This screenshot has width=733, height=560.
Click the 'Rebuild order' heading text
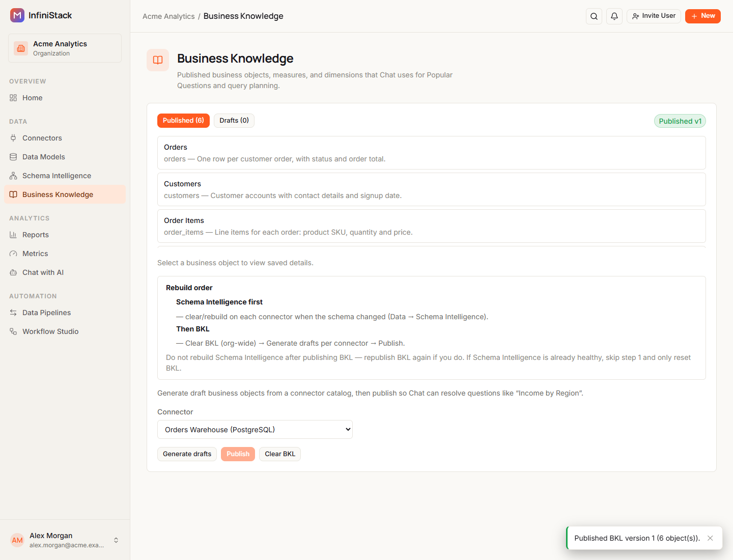189,288
